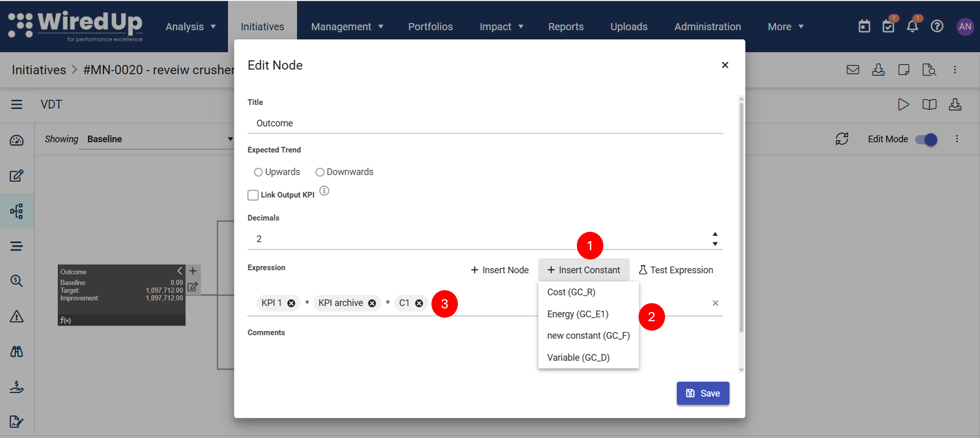Choose Cost (GC_R) constant
980x438 pixels.
(x=588, y=292)
